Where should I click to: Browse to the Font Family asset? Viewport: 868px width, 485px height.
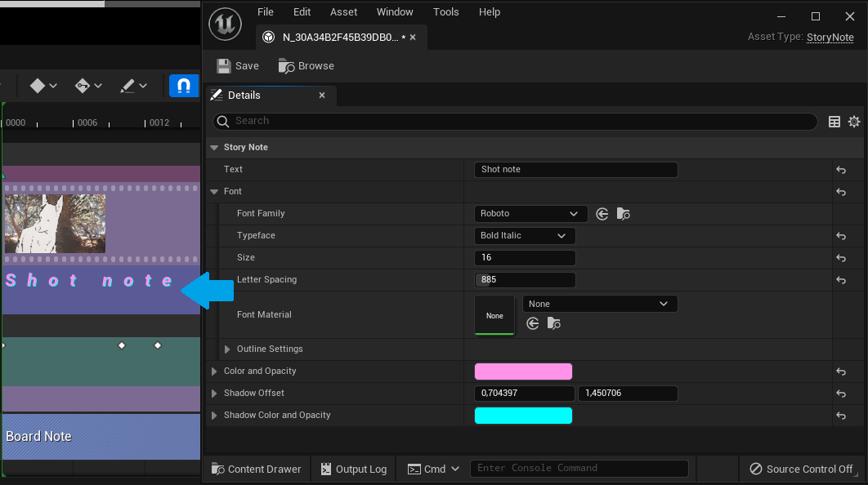(624, 214)
